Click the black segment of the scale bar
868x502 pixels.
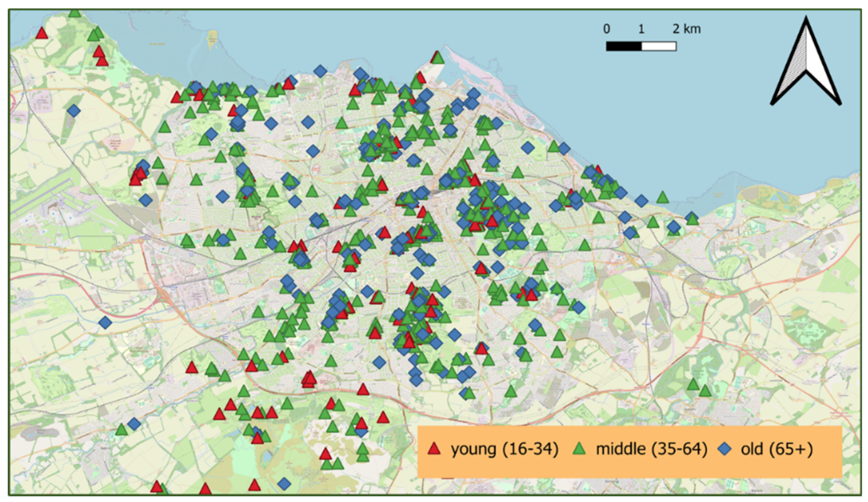coord(623,46)
